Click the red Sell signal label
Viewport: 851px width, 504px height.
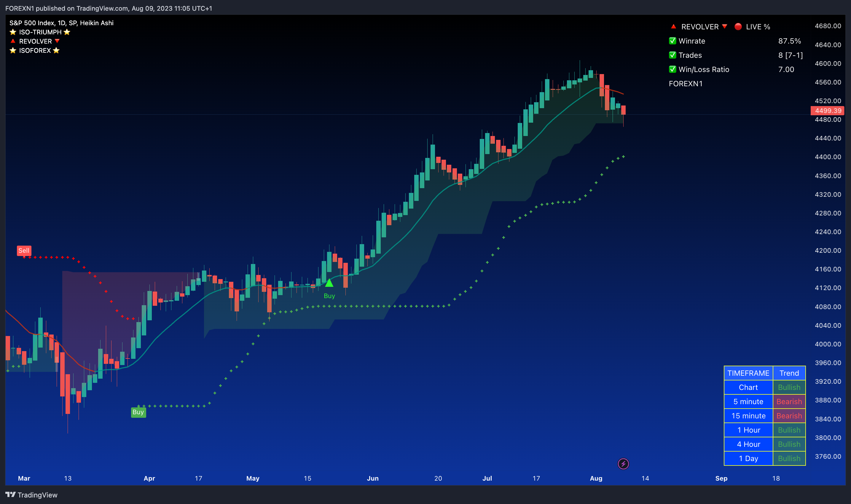[24, 251]
